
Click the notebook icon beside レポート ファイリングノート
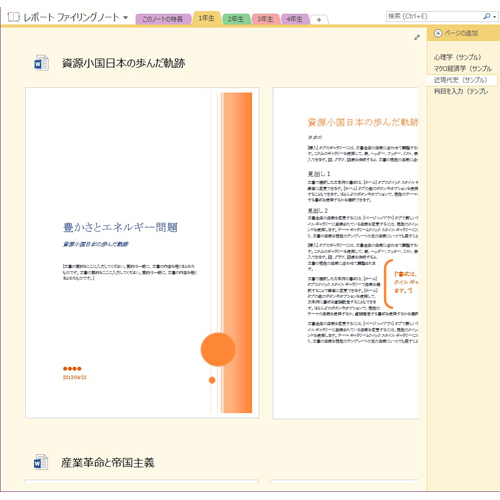[14, 17]
